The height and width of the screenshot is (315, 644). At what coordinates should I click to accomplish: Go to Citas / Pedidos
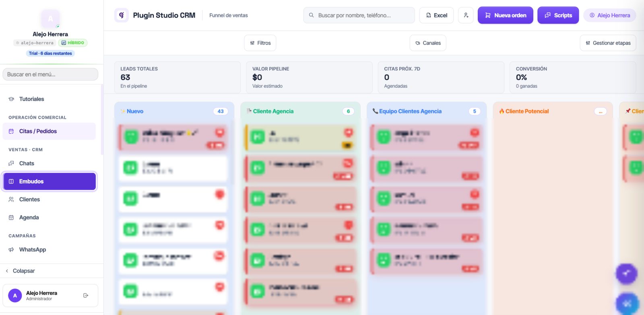50,131
